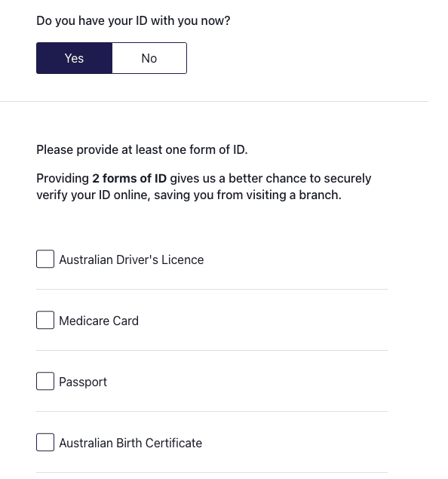The width and height of the screenshot is (448, 479).
Task: Click the divider under Medicare Card row
Action: [x=212, y=350]
